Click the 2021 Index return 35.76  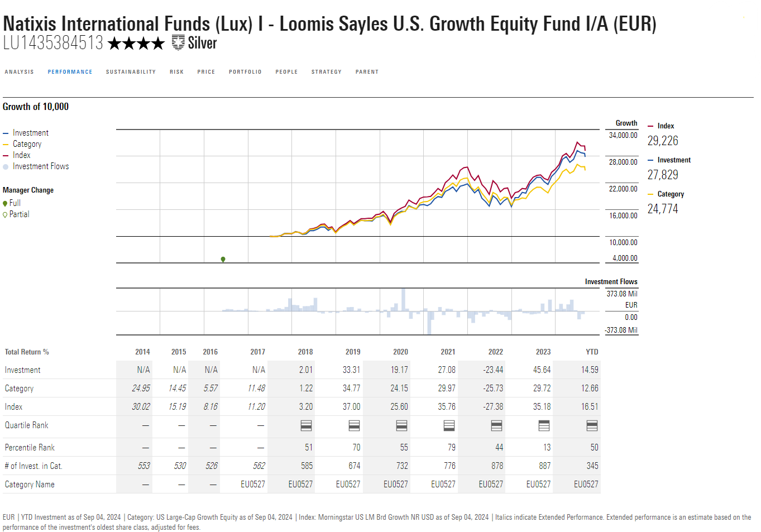coord(447,407)
